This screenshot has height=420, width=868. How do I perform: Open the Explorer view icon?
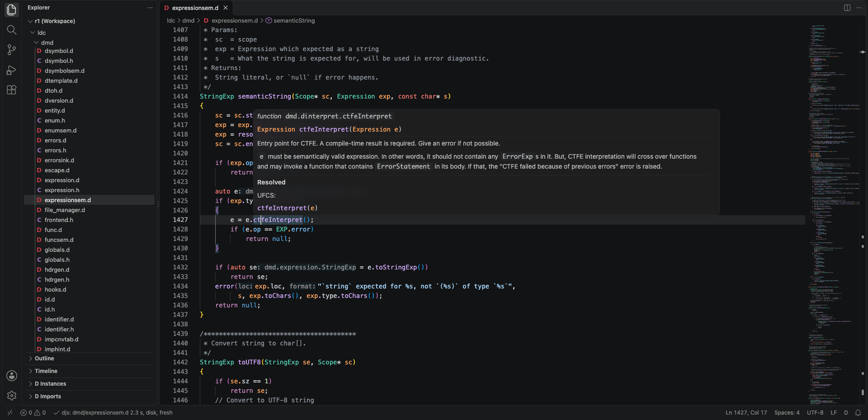tap(12, 9)
